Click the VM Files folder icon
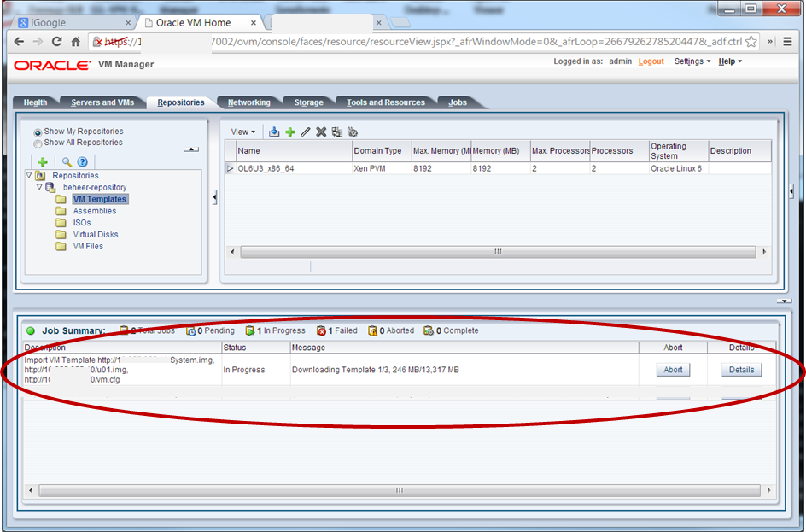The height and width of the screenshot is (532, 806). [x=61, y=246]
